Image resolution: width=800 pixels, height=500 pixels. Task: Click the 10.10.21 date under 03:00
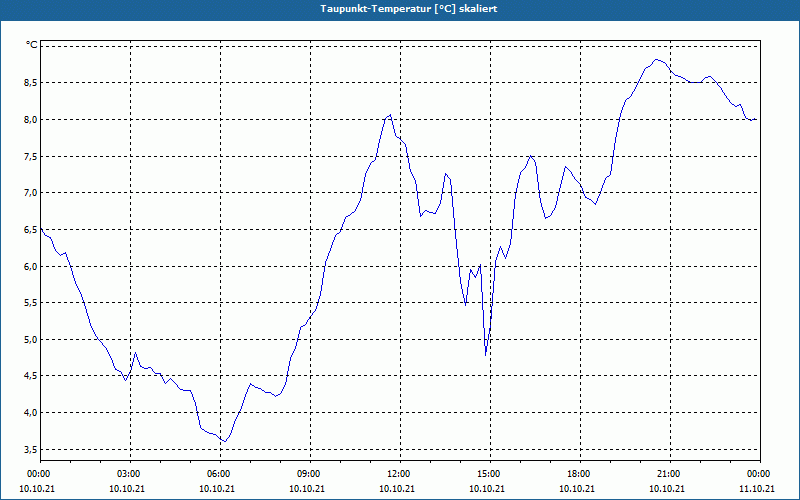(127, 489)
